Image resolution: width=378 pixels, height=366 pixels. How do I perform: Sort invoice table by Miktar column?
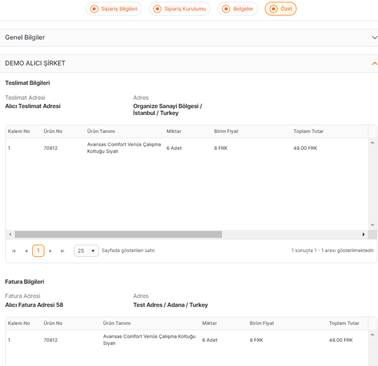[209, 323]
